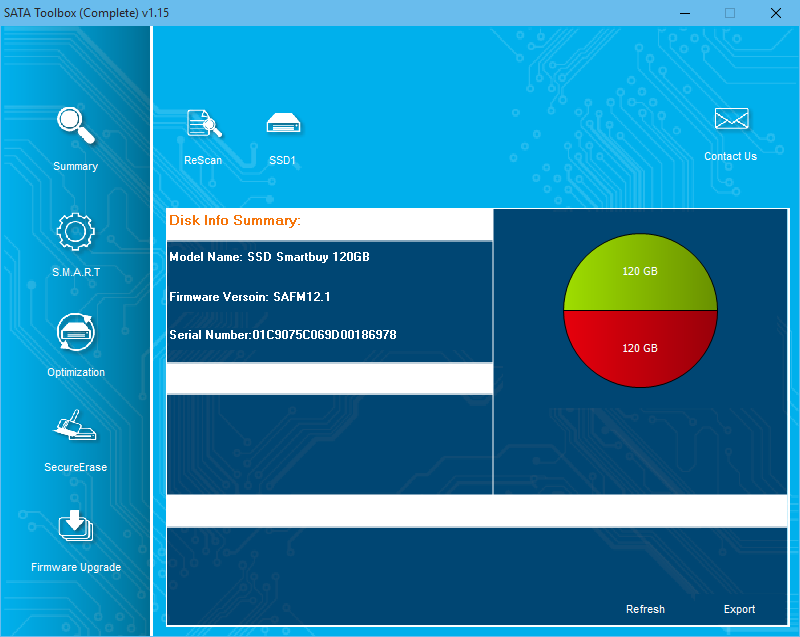800x637 pixels.
Task: Click the Contact Us envelope icon
Action: point(731,118)
